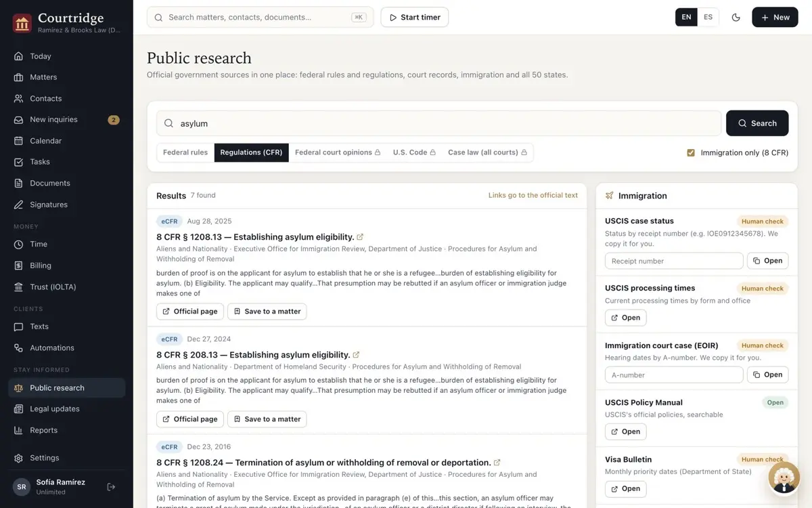Viewport: 812px width, 508px height.
Task: Click external link icon beside § 1208.13
Action: [x=360, y=237]
